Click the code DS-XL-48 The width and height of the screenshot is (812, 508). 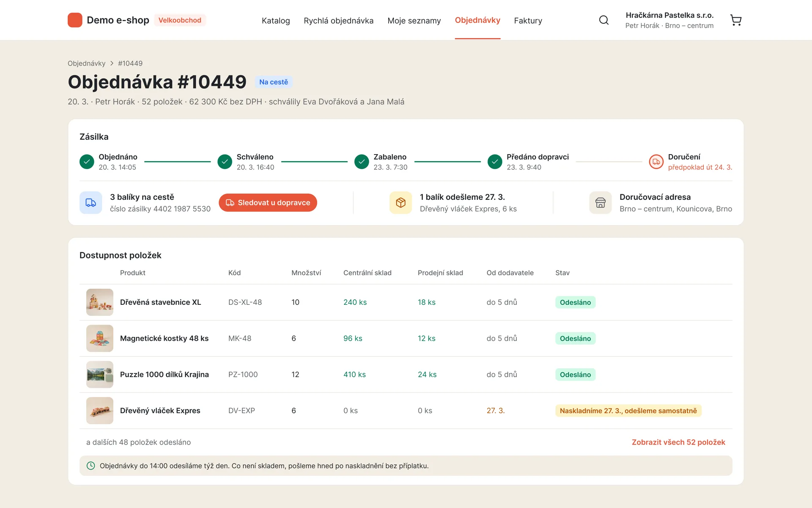pyautogui.click(x=245, y=302)
